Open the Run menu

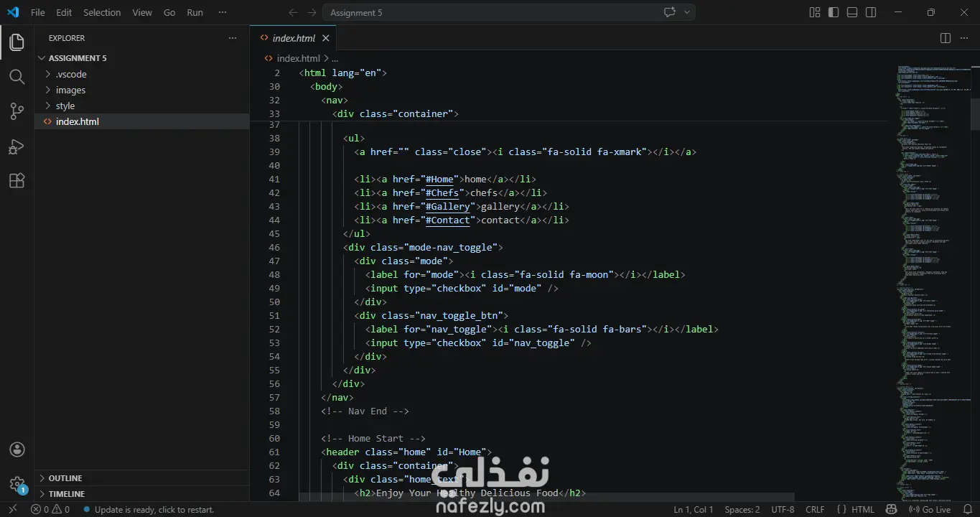[195, 12]
